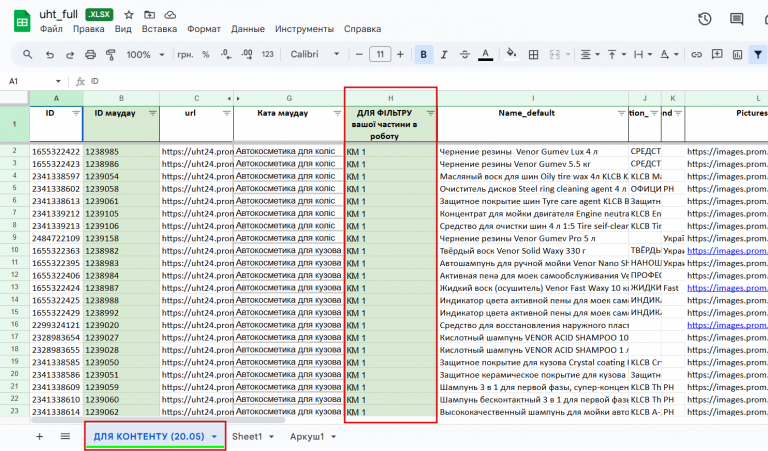Image resolution: width=768 pixels, height=451 pixels.
Task: Insert a chart
Action: tap(738, 54)
